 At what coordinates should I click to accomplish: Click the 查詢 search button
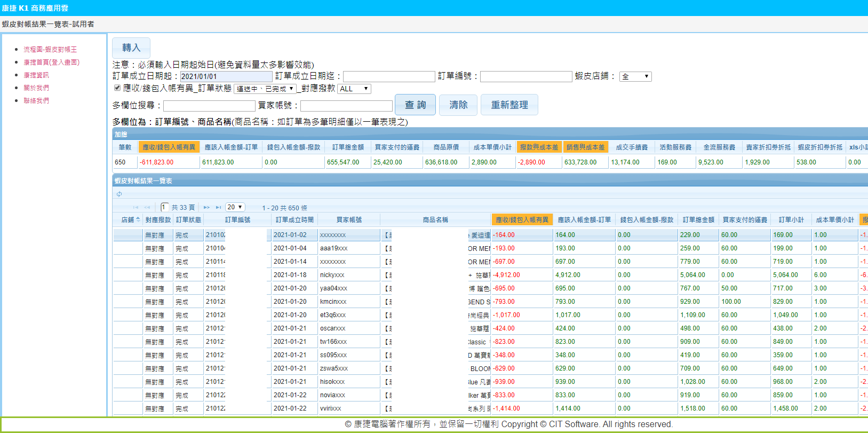pyautogui.click(x=415, y=105)
